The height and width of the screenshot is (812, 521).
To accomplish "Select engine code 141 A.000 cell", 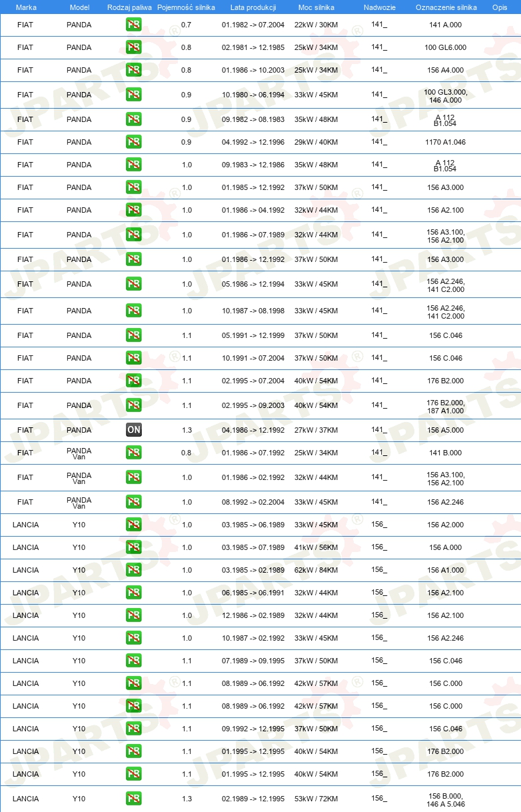I will 446,25.
